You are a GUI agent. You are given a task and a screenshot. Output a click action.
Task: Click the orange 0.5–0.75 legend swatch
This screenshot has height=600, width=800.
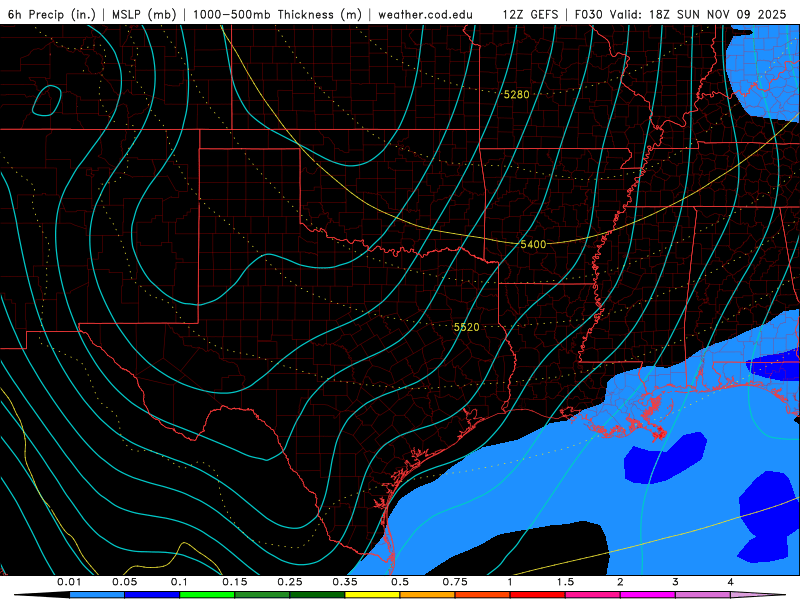point(428,595)
